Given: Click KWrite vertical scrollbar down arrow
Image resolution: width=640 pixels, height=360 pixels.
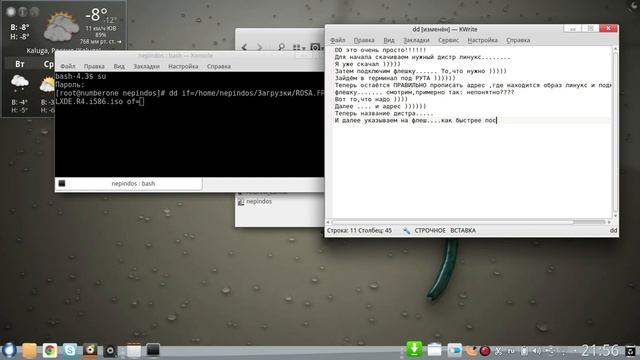Looking at the screenshot, I should point(615,215).
